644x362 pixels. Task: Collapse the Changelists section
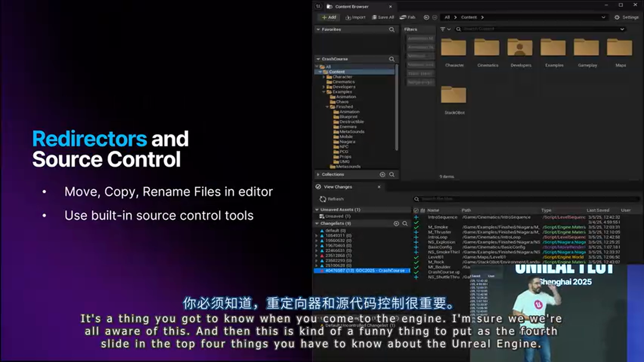tap(318, 223)
